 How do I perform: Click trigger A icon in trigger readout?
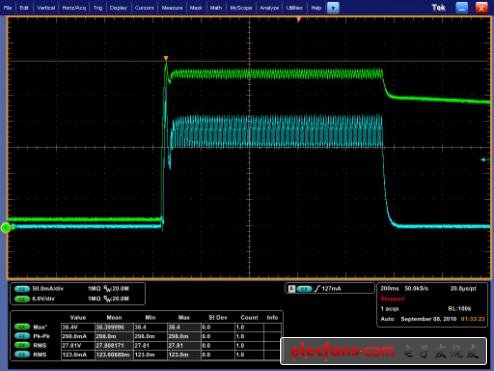[291, 289]
